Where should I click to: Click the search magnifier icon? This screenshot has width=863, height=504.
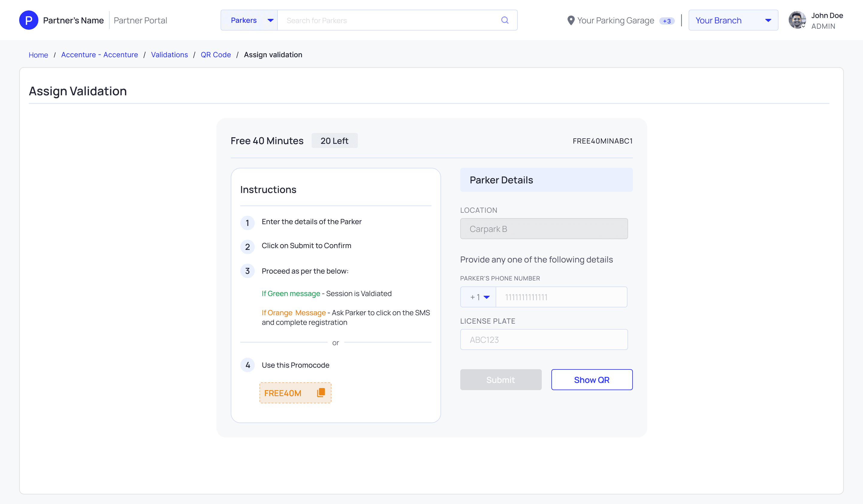point(504,20)
